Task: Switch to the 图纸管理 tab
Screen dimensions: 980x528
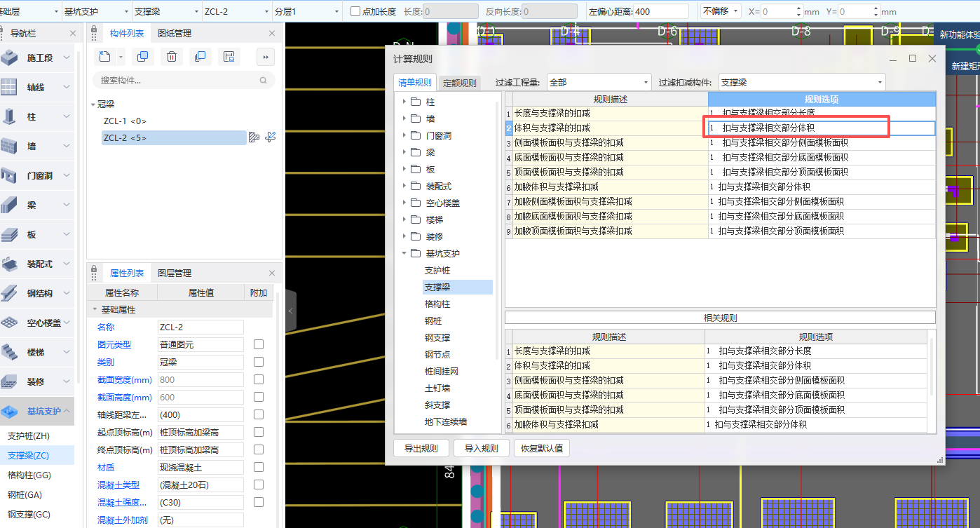Action: [175, 34]
